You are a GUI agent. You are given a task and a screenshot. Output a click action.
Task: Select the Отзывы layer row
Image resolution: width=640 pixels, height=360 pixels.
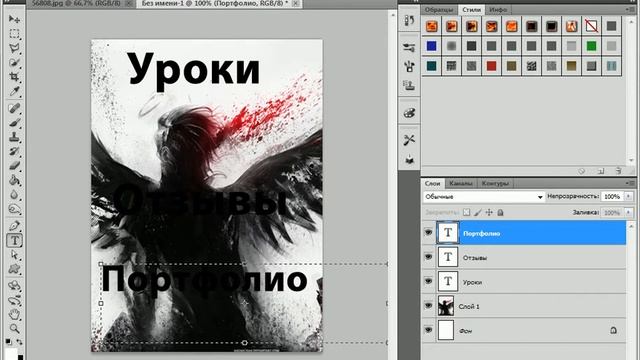(x=524, y=257)
